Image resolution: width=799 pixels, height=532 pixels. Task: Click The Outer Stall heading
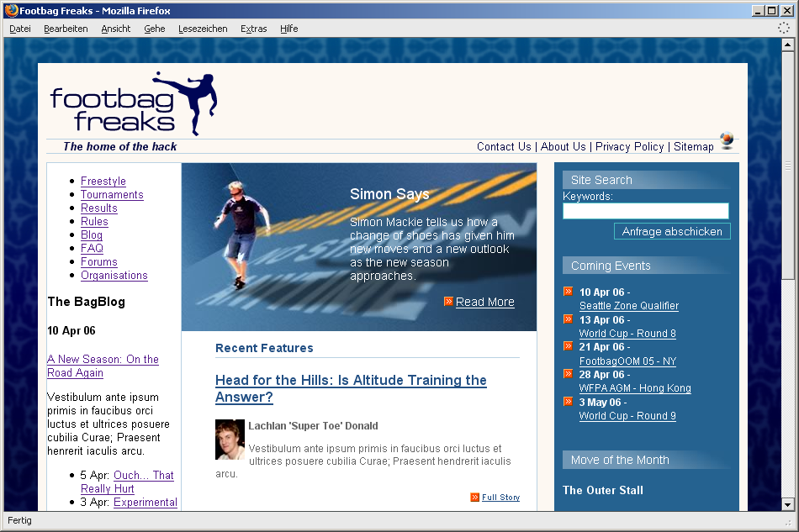[603, 490]
